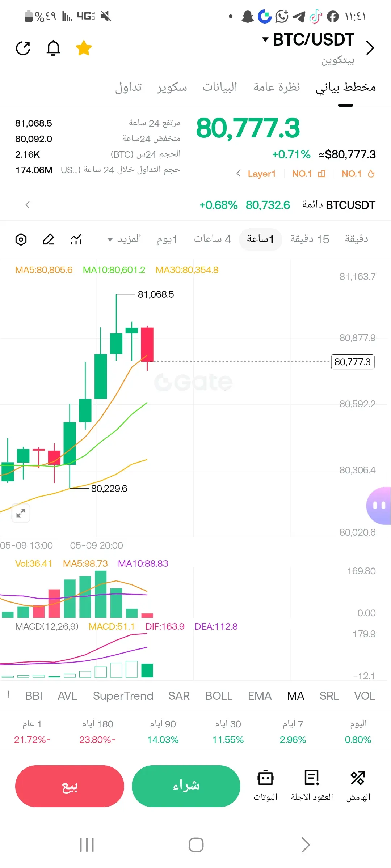Tap the purple floating assistant bubble
391x868 pixels.
379,505
